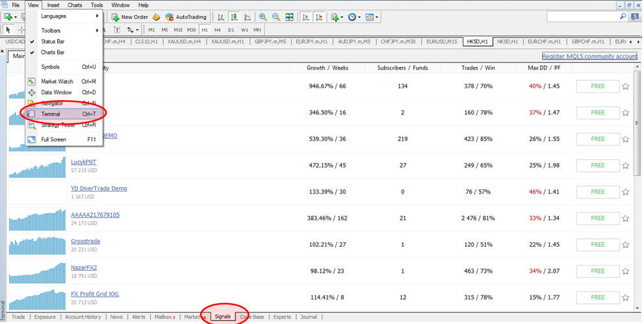Uncheck Charts Bar in View menu
Screen dimensions: 644x324
(64, 53)
